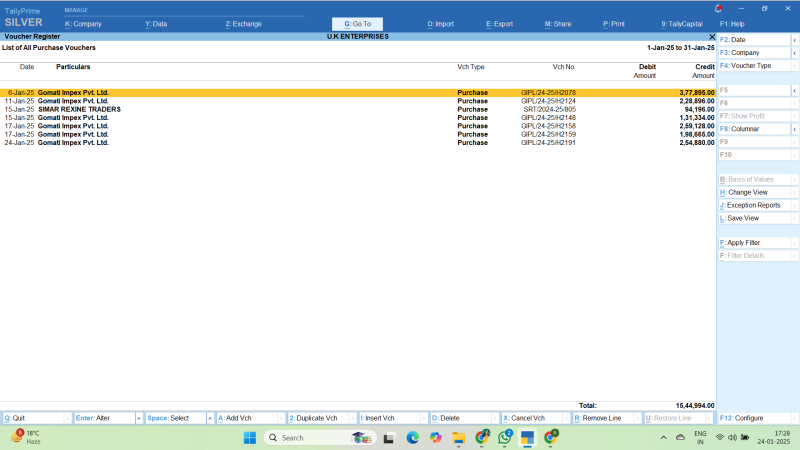Open Exception Reports from the side panel
This screenshot has width=800, height=450.
[753, 205]
